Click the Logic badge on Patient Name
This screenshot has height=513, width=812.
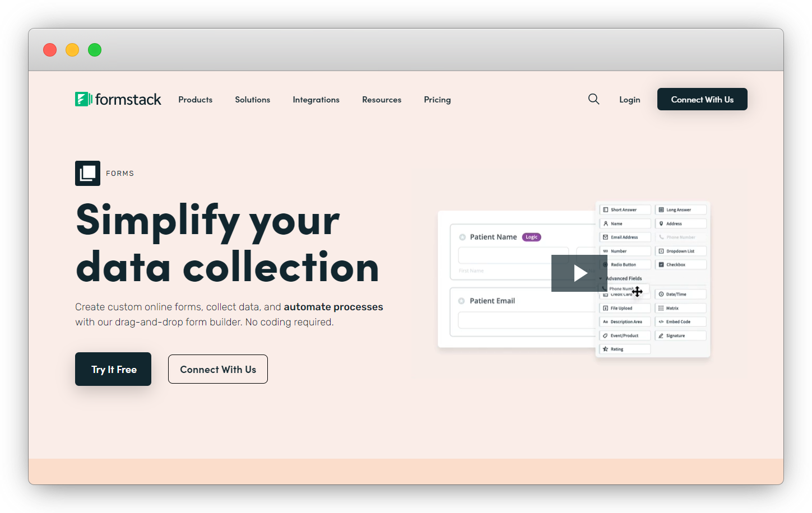(x=531, y=237)
